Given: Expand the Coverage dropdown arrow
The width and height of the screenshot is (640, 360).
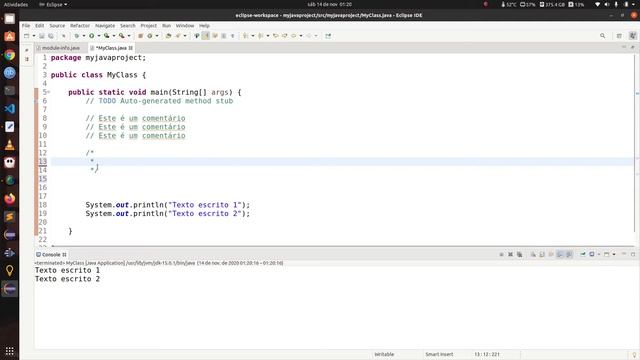Looking at the screenshot, I should click(114, 36).
